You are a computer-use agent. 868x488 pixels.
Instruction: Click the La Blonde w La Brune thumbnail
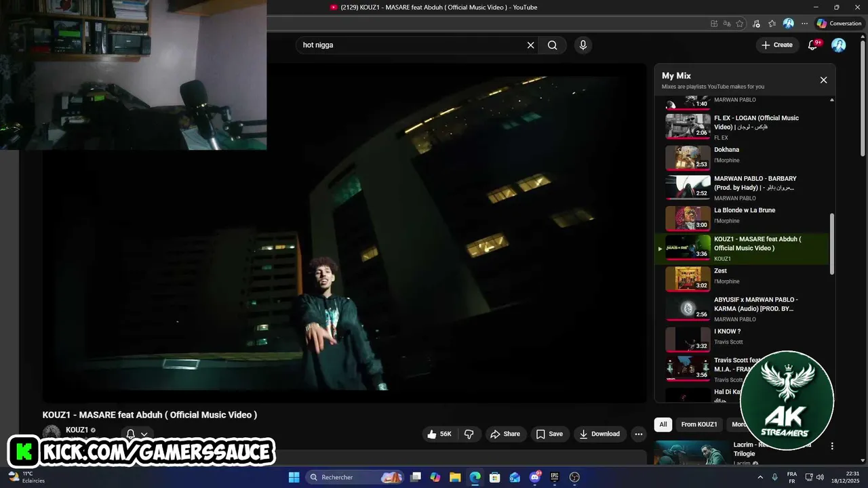tap(688, 218)
